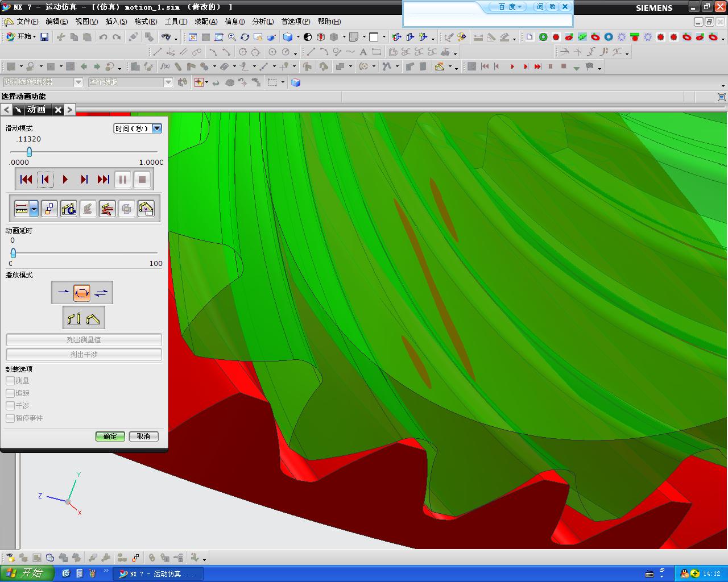The image size is (728, 582).
Task: Open the 文件(F) menu
Action: pos(27,22)
